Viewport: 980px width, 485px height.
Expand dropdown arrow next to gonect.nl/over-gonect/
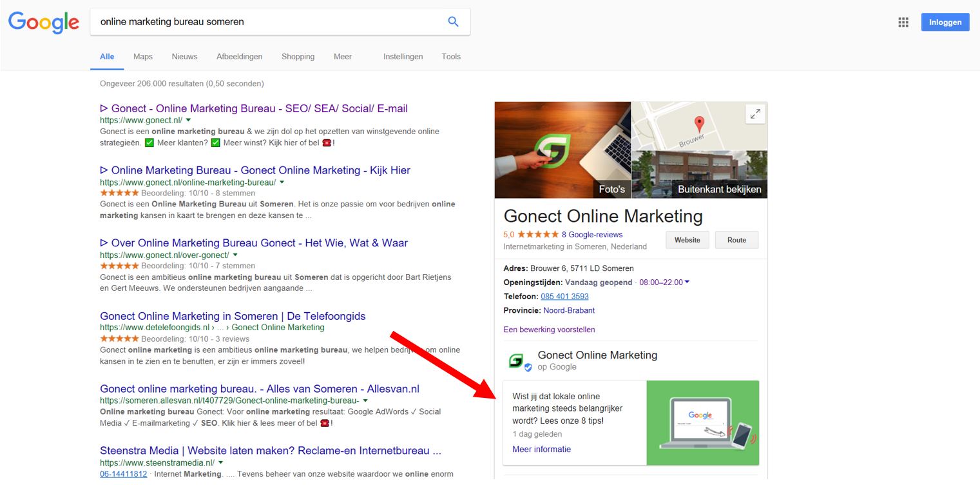pyautogui.click(x=235, y=255)
